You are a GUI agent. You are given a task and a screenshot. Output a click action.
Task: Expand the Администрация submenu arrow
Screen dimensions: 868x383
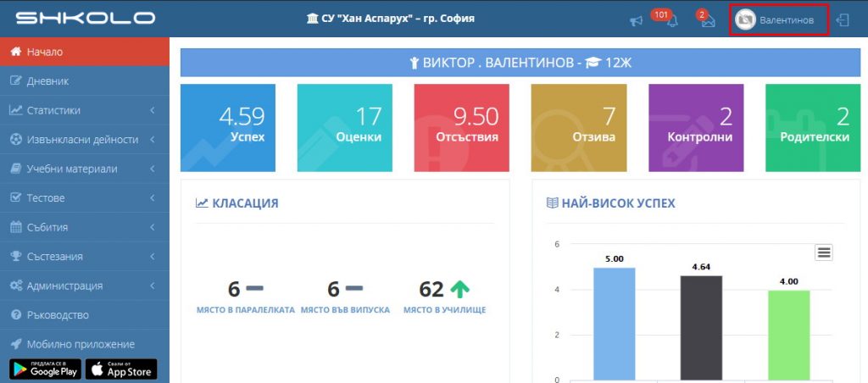point(153,286)
